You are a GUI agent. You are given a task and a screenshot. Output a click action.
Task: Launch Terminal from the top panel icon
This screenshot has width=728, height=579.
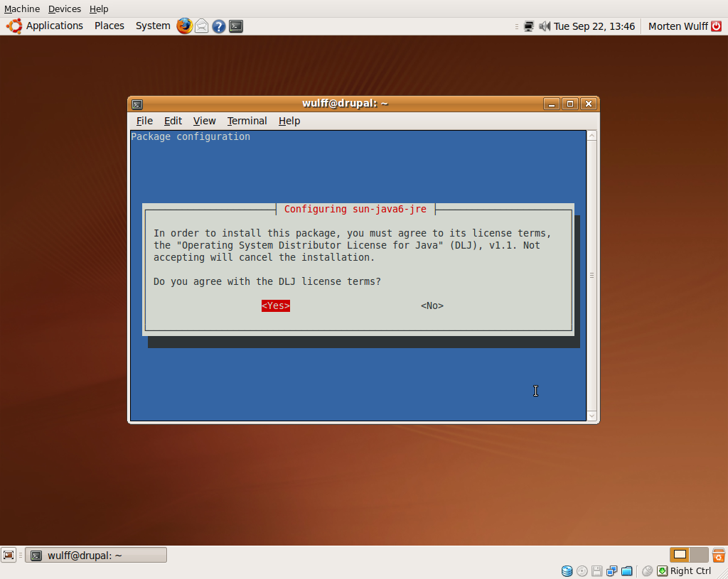[236, 26]
